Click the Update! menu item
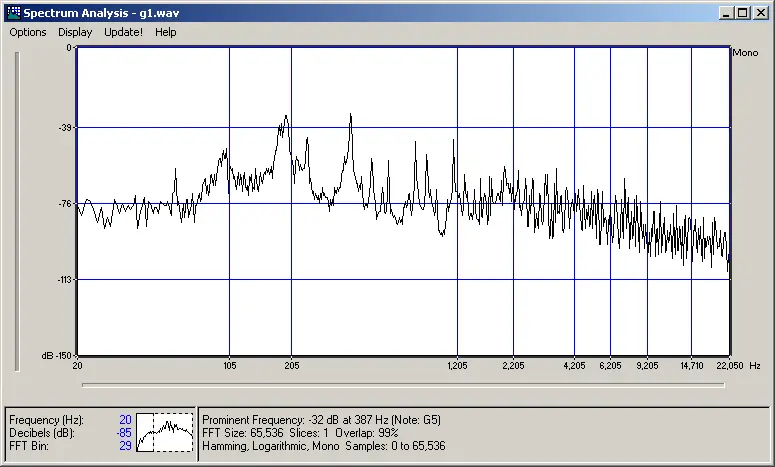 coord(123,32)
